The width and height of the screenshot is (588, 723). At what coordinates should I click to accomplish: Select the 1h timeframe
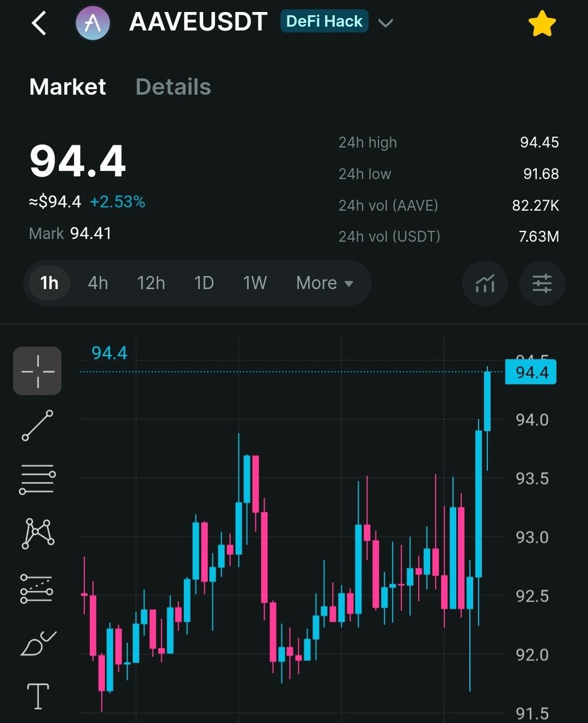pyautogui.click(x=49, y=283)
